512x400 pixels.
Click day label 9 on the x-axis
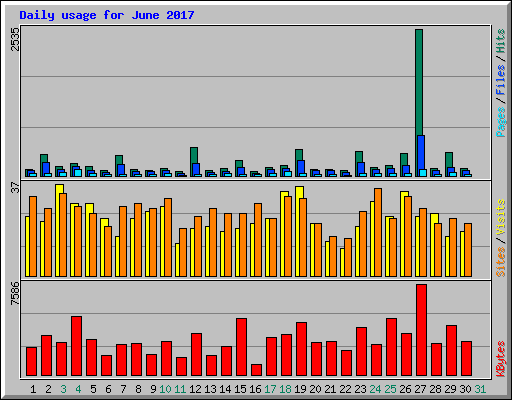click(x=153, y=389)
